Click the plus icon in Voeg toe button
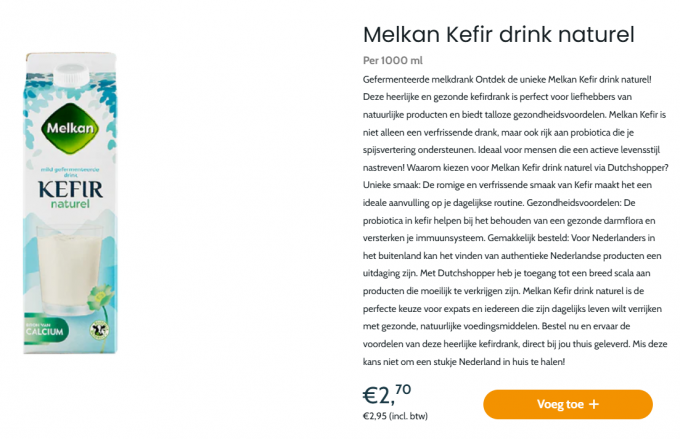This screenshot has height=439, width=680. pyautogui.click(x=594, y=404)
